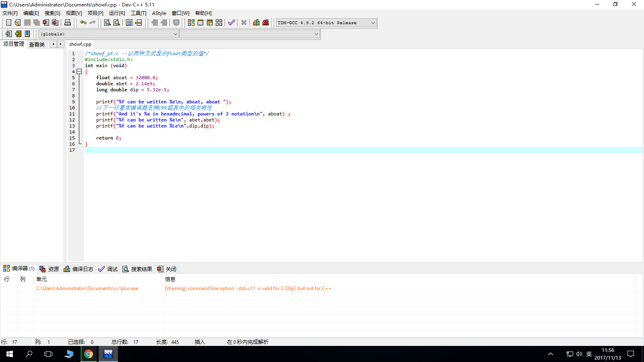Expand the (globals) scope dropdown
This screenshot has height=362, width=644.
pos(175,34)
